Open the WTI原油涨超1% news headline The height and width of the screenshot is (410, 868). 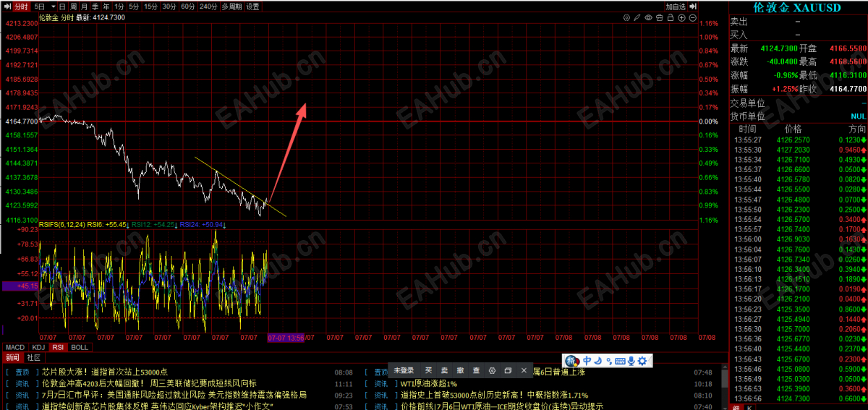click(x=430, y=383)
